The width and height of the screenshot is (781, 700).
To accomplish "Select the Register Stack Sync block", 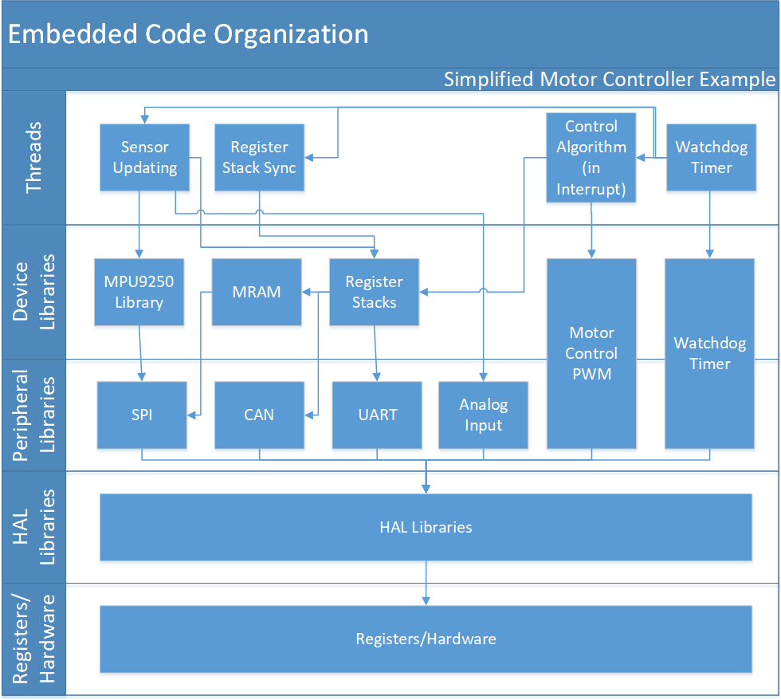I will 259,157.
